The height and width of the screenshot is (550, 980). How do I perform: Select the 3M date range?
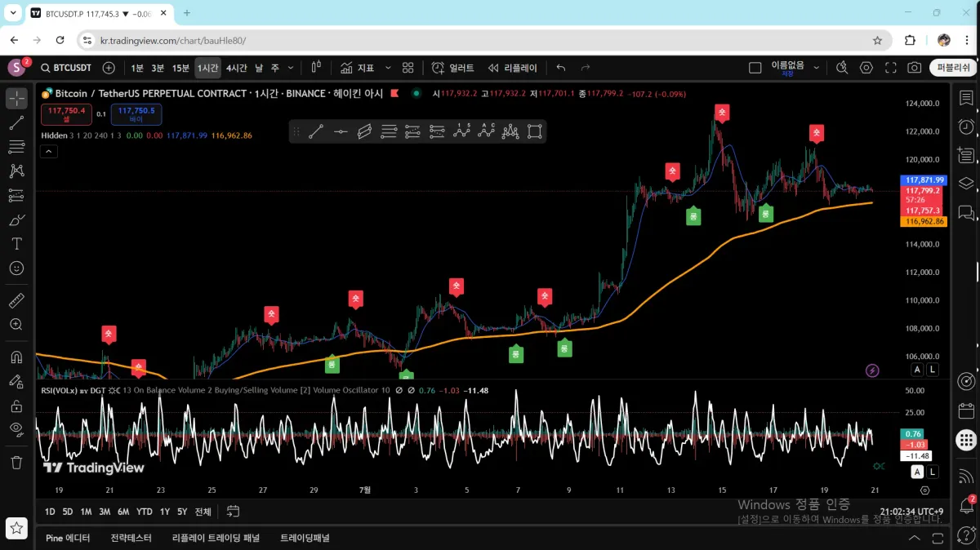coord(105,512)
